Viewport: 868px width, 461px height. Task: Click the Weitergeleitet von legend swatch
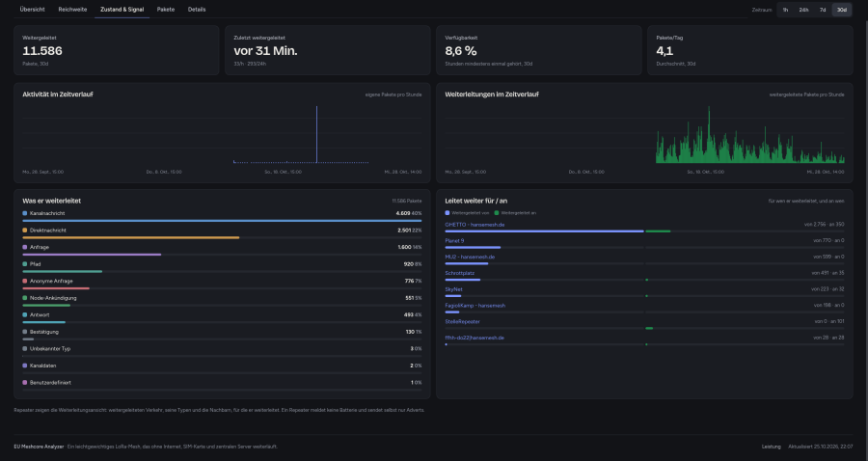448,212
